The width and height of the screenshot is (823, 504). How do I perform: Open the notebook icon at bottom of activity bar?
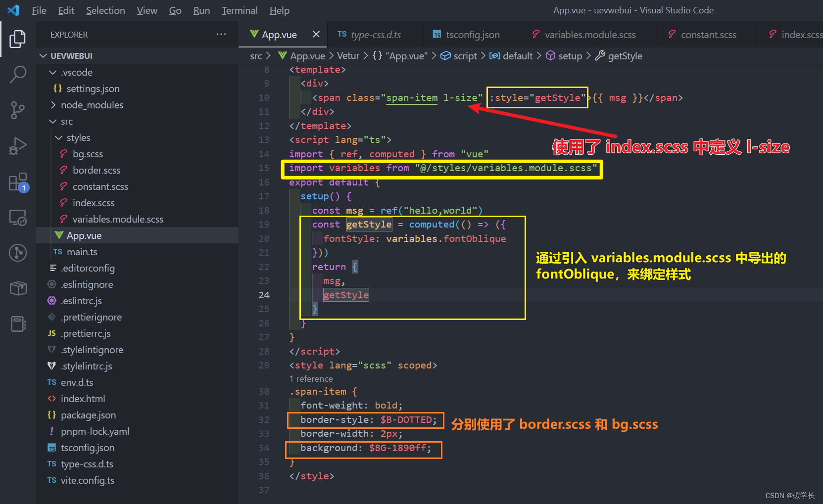[x=18, y=324]
